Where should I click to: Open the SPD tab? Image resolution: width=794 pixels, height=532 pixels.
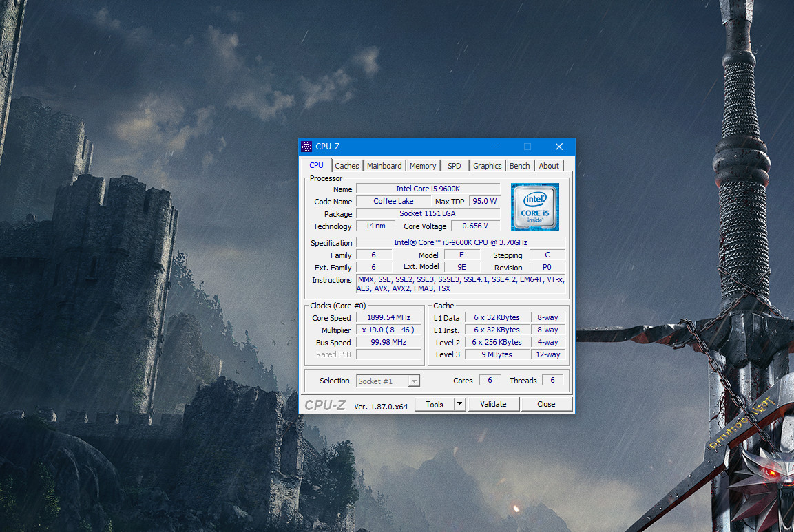click(x=455, y=166)
